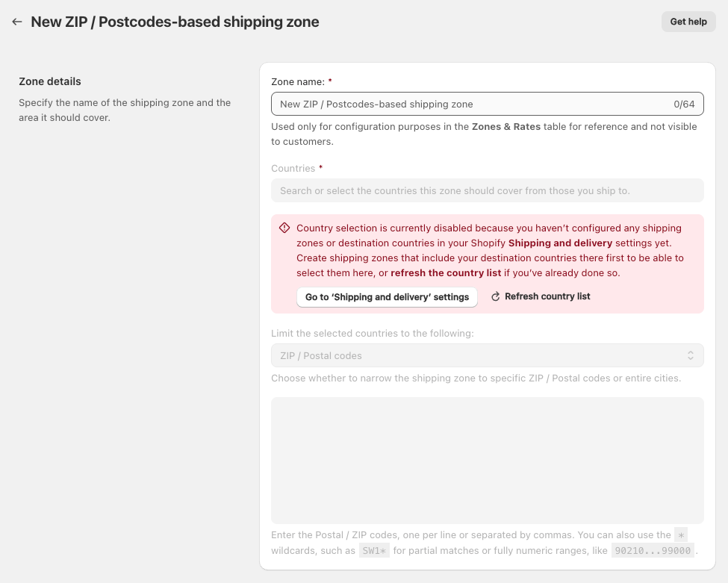This screenshot has height=583, width=728.
Task: Click the 'Zone name:' field label
Action: (x=297, y=81)
